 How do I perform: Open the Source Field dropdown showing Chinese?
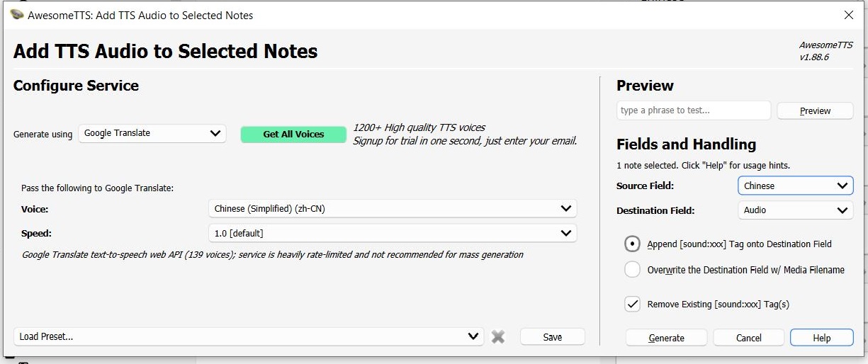[795, 186]
